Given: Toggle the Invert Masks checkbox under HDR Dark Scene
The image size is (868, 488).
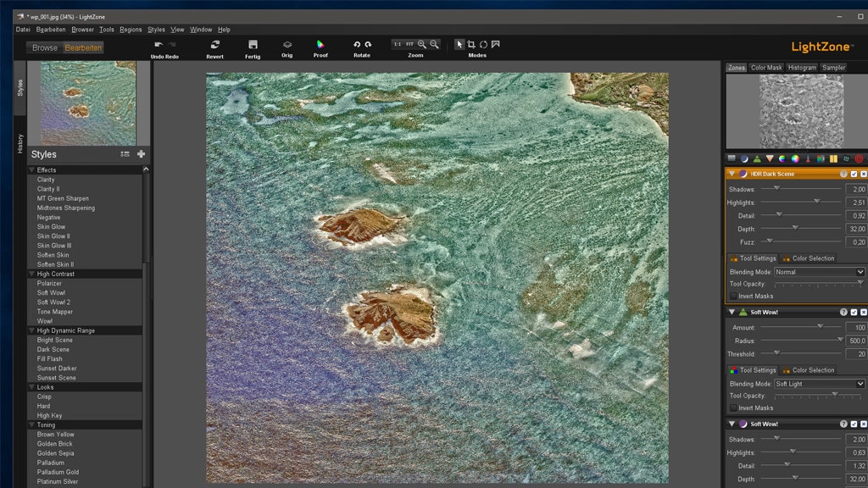Looking at the screenshot, I should coord(732,295).
